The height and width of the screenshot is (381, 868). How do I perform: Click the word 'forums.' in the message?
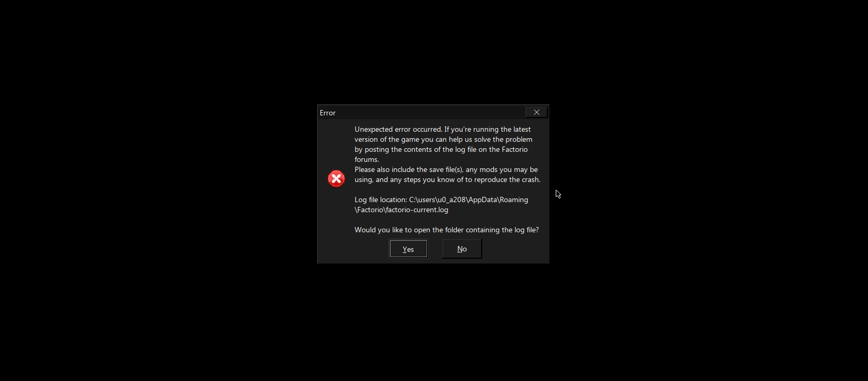(x=367, y=159)
